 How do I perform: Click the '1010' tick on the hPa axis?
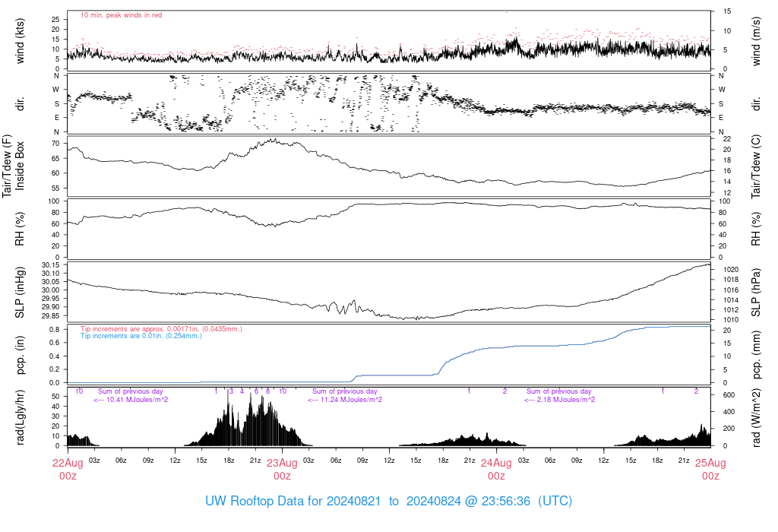(731, 320)
